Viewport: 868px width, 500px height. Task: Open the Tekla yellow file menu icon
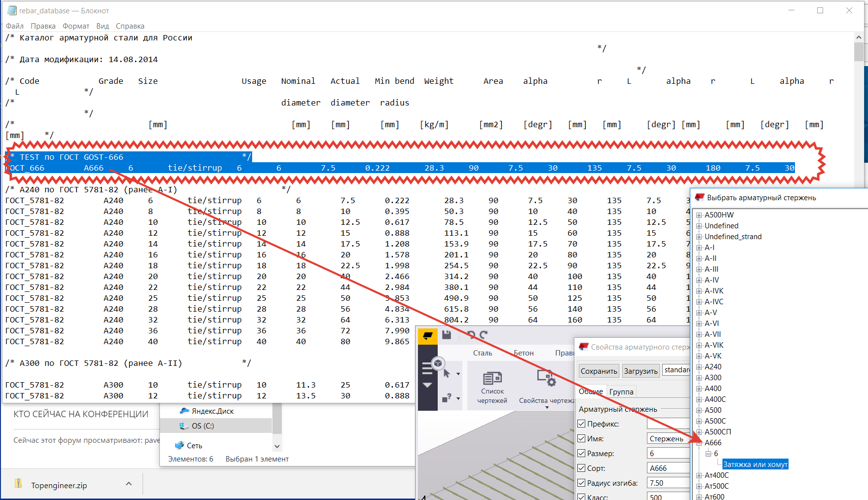(428, 336)
